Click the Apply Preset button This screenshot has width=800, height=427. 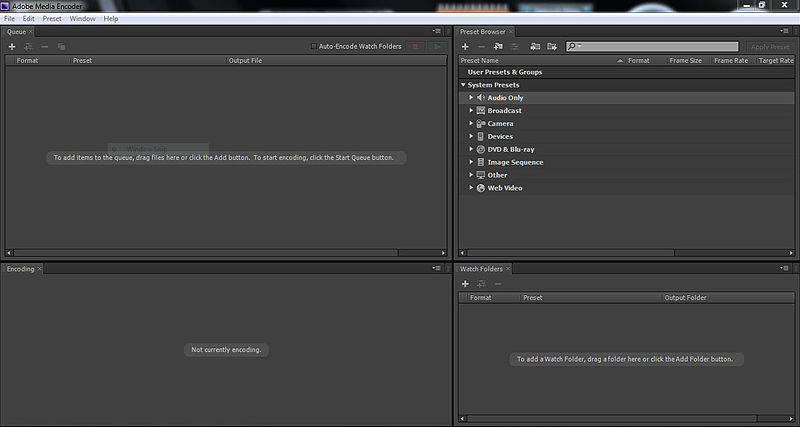[770, 46]
